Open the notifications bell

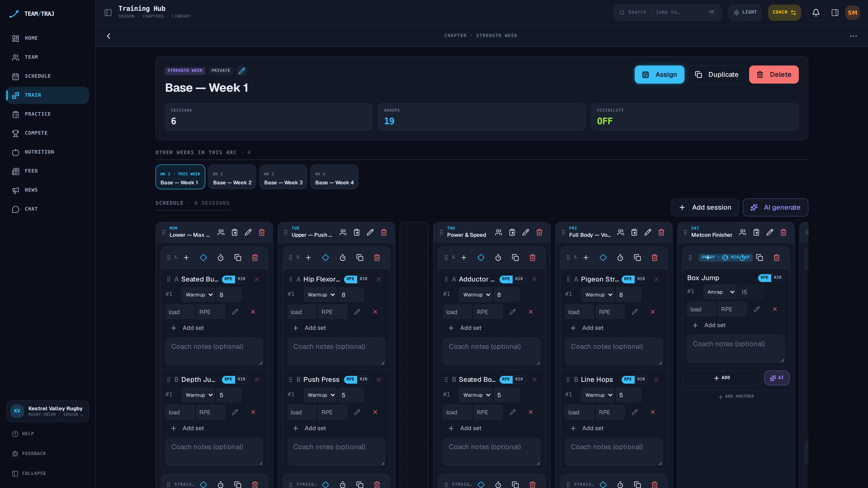tap(816, 12)
